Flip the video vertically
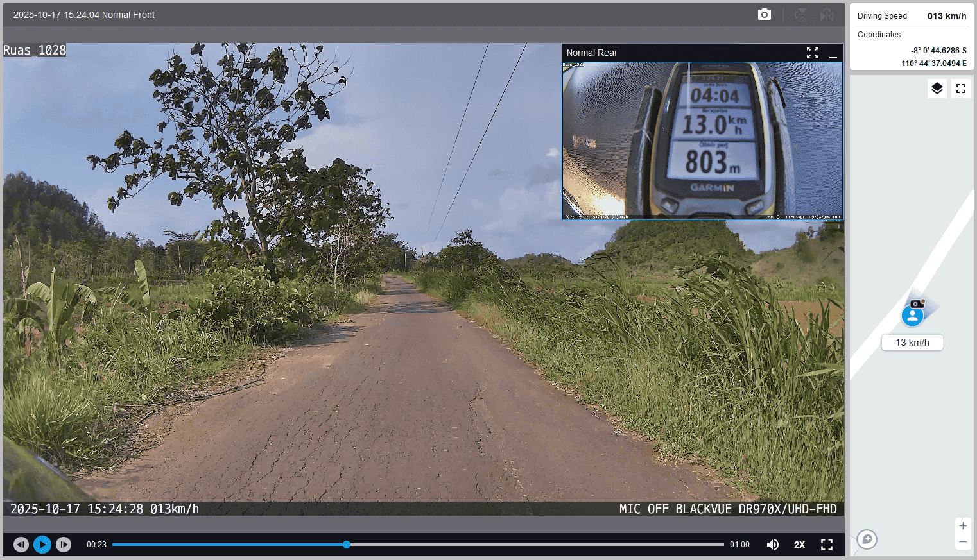 [801, 15]
